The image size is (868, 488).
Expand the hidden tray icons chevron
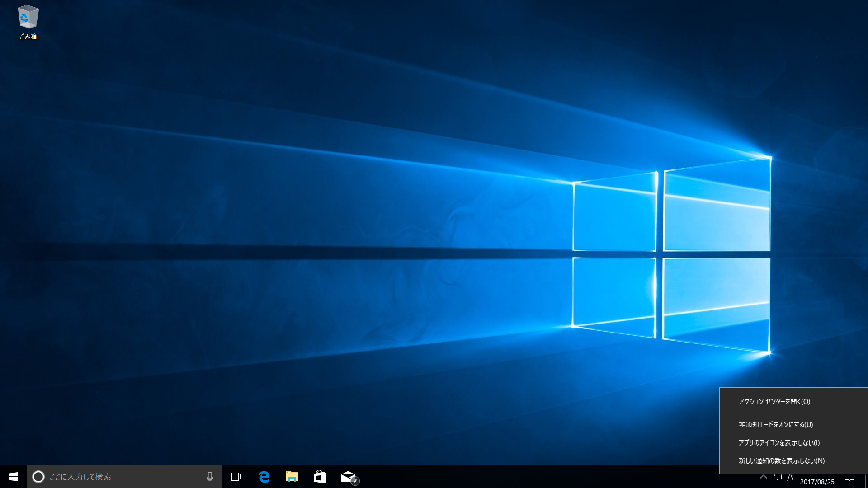tap(764, 477)
